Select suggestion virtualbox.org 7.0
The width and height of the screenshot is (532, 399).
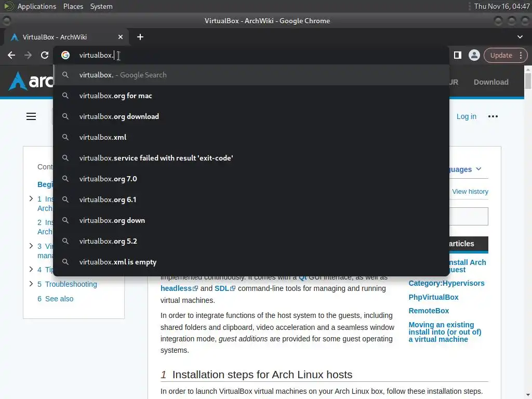click(x=251, y=179)
